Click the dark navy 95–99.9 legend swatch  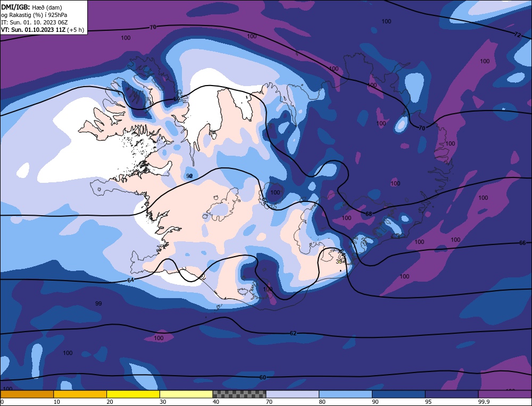point(452,394)
